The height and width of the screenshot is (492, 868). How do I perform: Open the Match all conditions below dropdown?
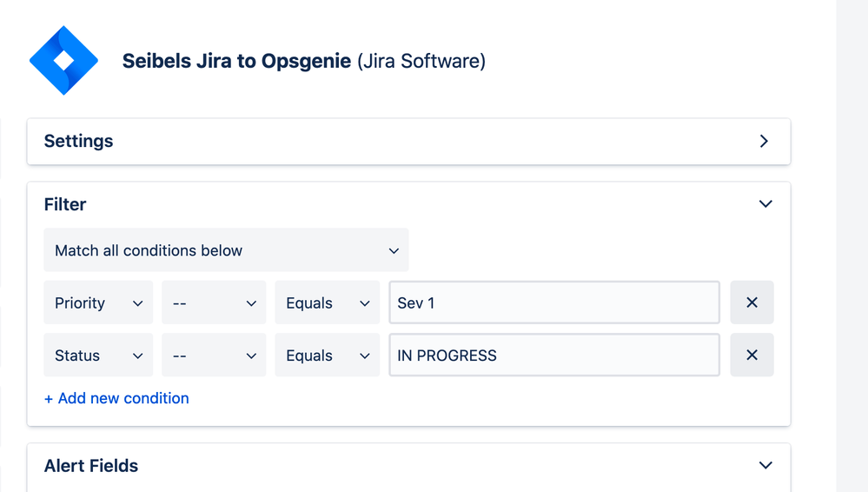point(226,249)
